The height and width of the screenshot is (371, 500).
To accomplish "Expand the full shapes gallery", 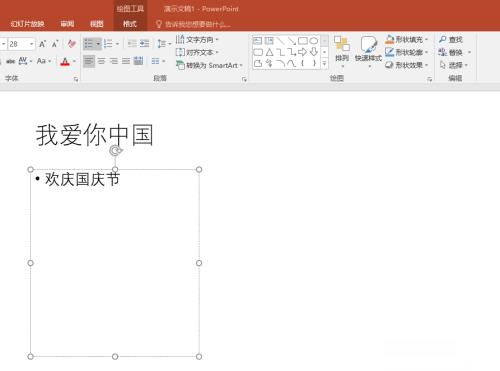I will pos(324,63).
